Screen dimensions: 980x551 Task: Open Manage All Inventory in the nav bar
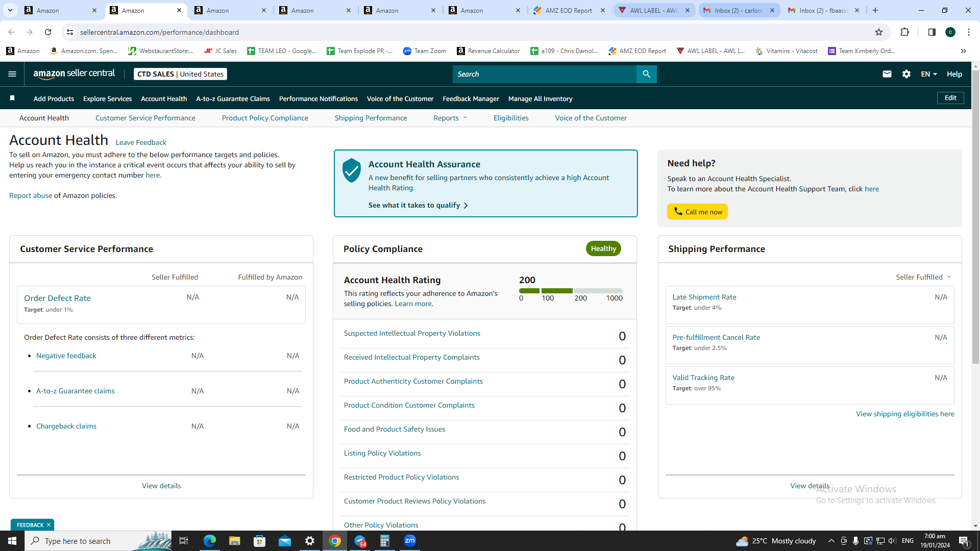540,98
